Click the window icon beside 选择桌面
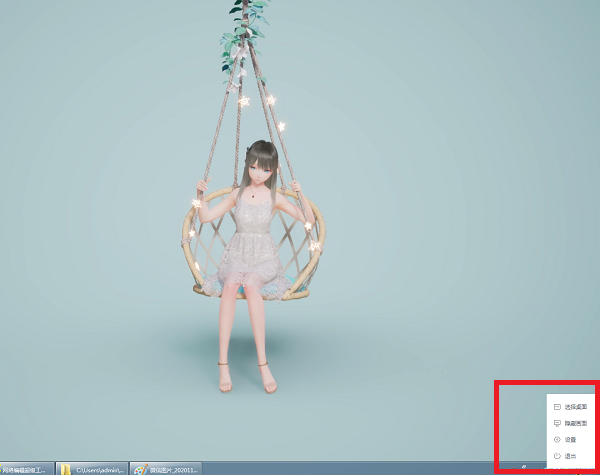600x475 pixels. [x=556, y=407]
